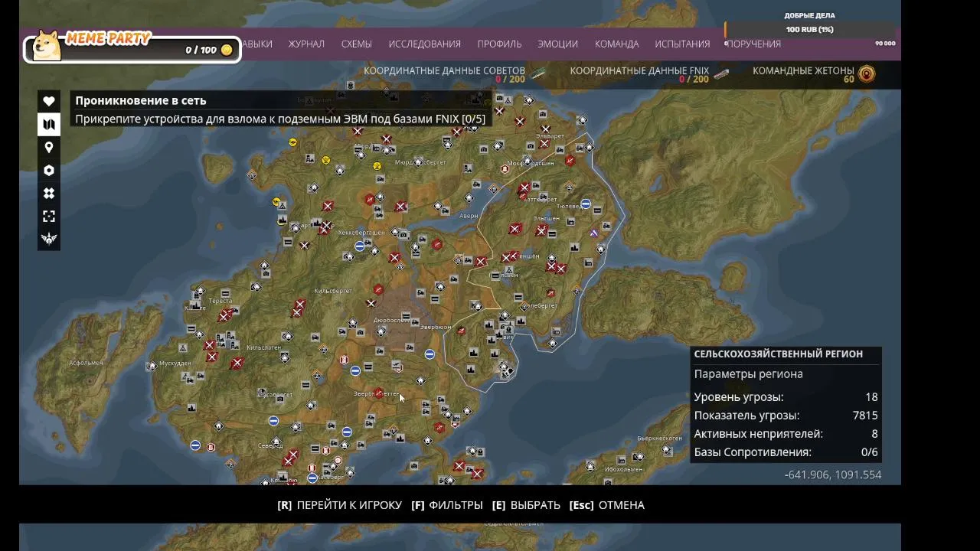This screenshot has height=551, width=980.
Task: Open the location pin tab in sidebar
Action: [49, 147]
